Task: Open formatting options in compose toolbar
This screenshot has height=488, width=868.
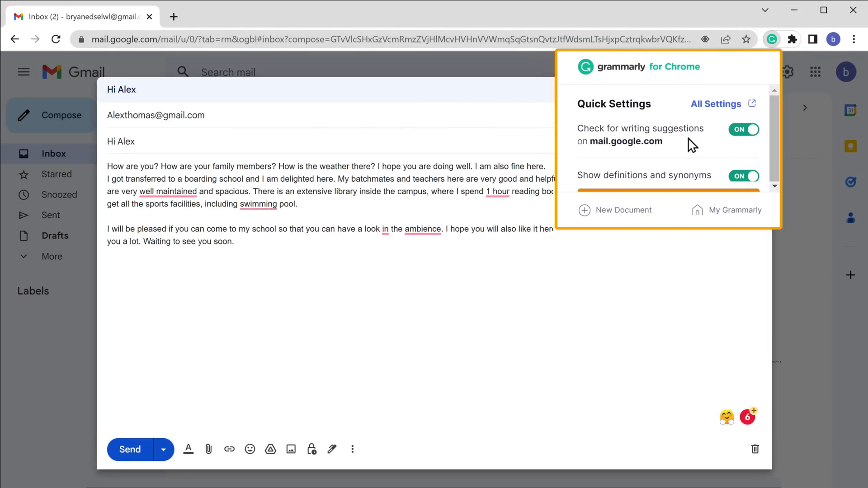Action: pyautogui.click(x=189, y=449)
